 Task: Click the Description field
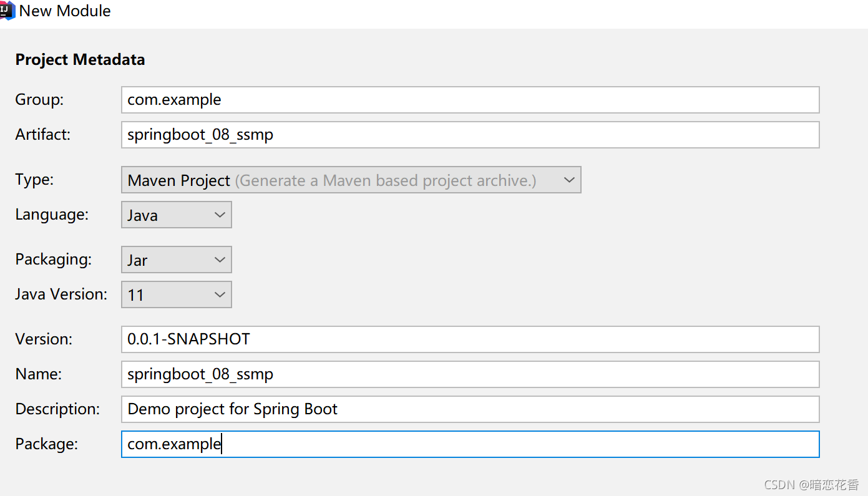pos(469,409)
